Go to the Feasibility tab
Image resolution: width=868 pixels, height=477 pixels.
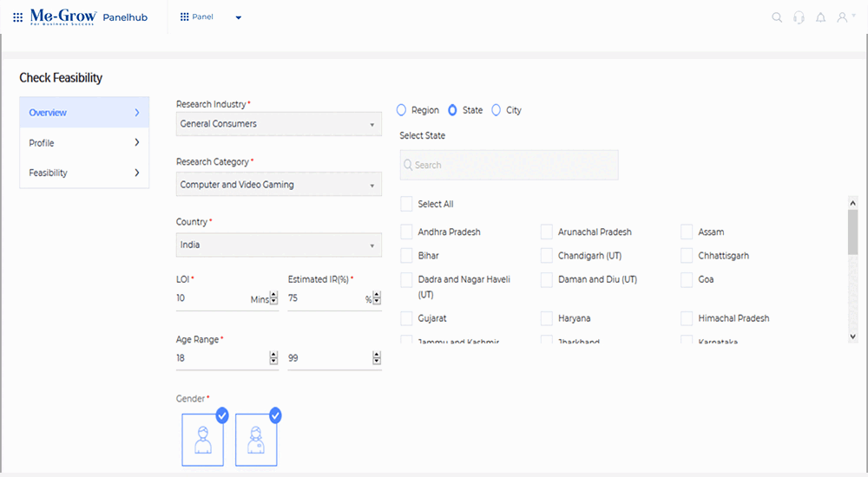84,173
